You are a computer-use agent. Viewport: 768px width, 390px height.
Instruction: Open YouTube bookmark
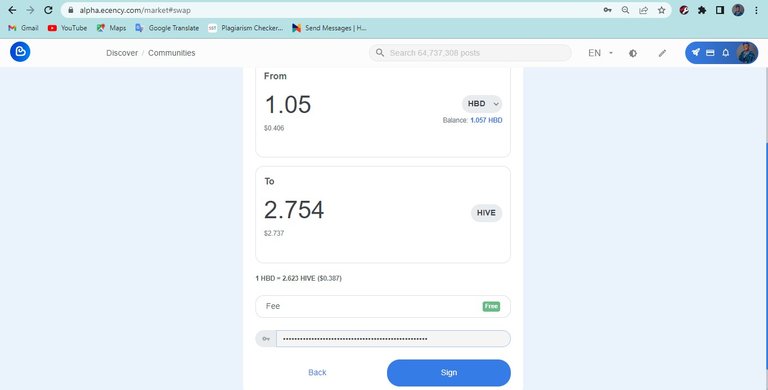point(68,28)
